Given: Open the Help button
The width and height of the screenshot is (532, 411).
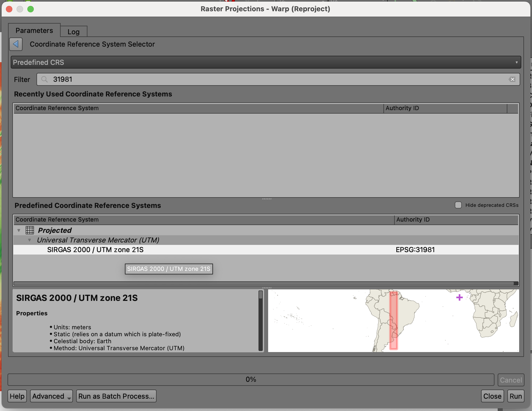Looking at the screenshot, I should (17, 396).
